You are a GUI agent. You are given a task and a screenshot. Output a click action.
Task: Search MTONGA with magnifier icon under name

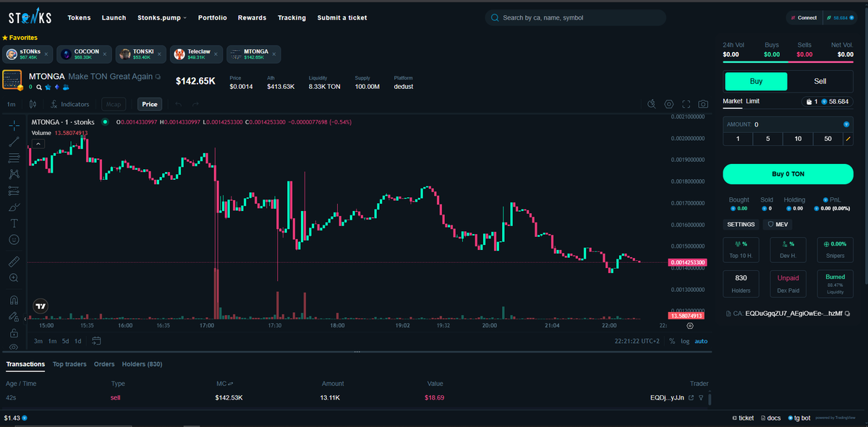(40, 87)
